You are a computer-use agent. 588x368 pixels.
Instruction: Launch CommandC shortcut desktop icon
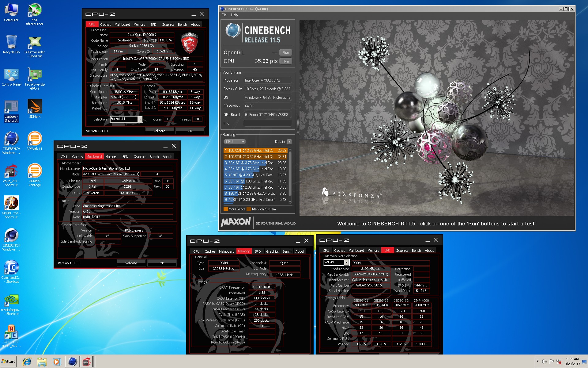(11, 272)
